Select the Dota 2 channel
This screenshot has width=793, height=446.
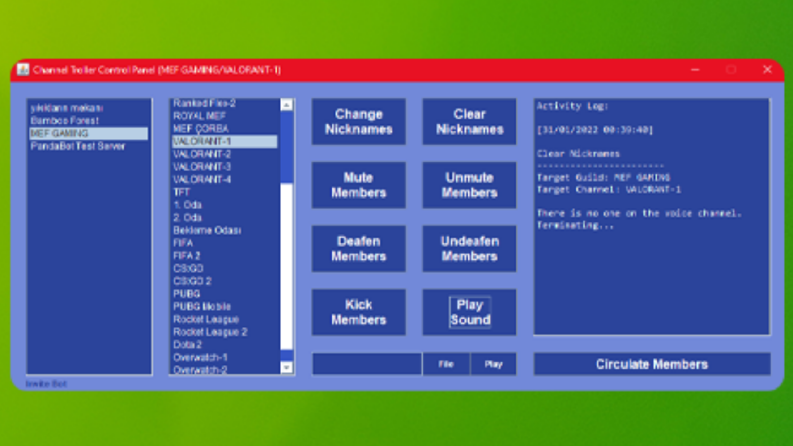click(x=225, y=344)
